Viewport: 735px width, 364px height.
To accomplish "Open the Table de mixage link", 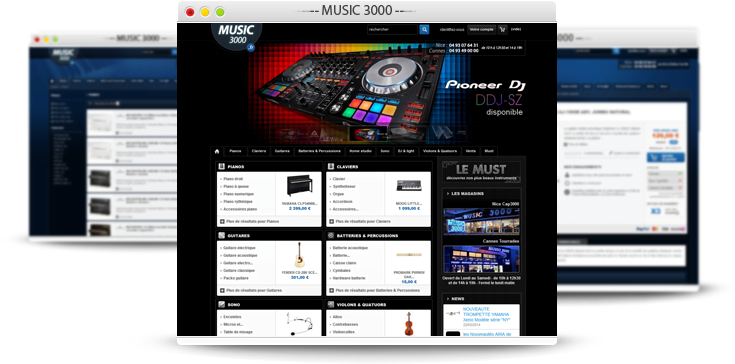I will coord(238,332).
